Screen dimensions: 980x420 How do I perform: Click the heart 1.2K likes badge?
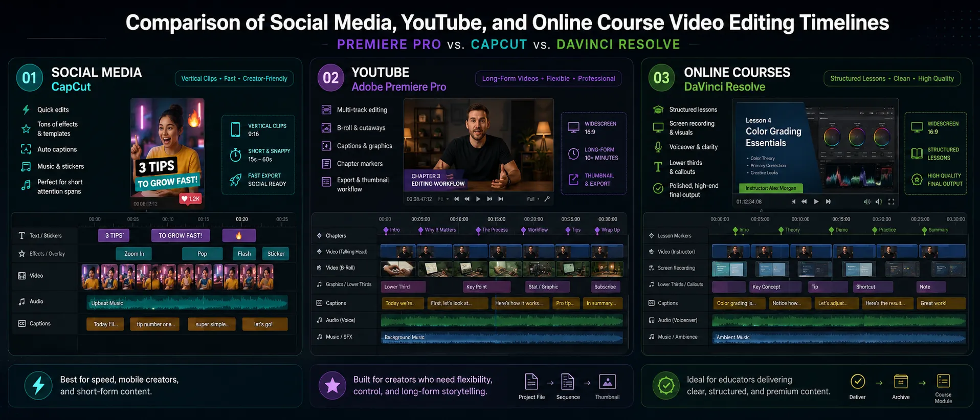pyautogui.click(x=191, y=198)
